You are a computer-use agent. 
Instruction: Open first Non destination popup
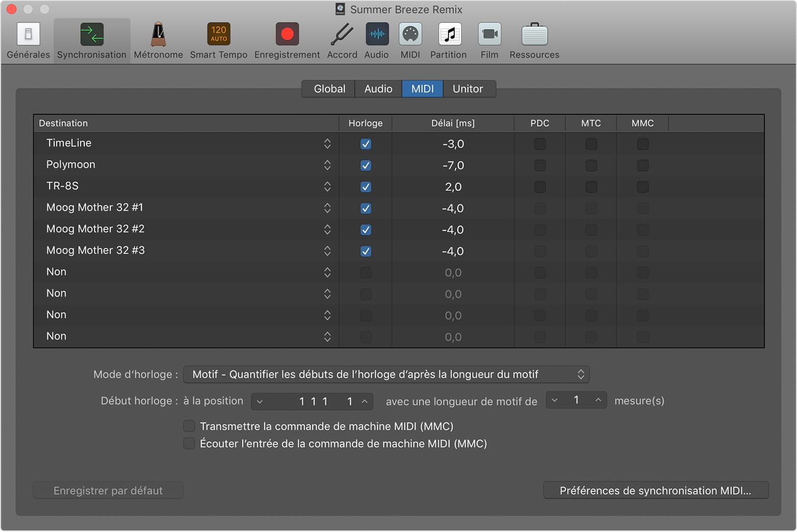pos(327,272)
